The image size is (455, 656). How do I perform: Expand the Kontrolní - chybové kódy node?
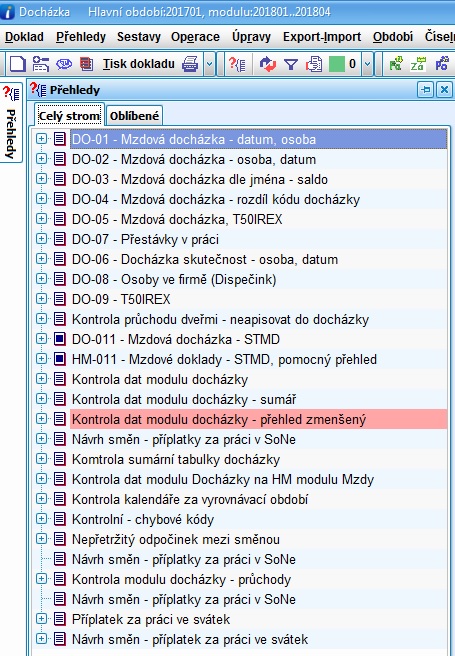41,519
